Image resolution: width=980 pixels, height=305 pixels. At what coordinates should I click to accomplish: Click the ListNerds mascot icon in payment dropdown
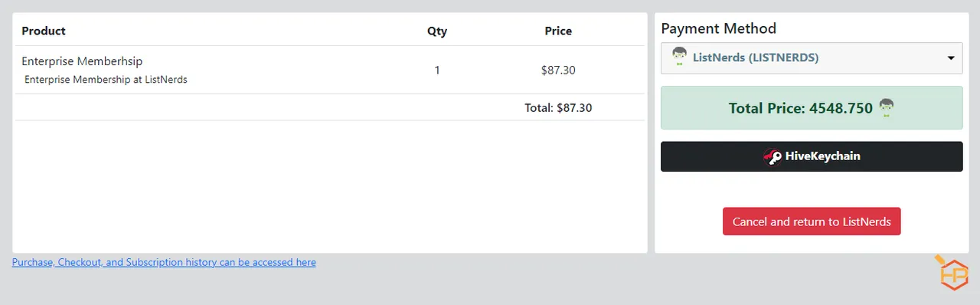click(678, 57)
